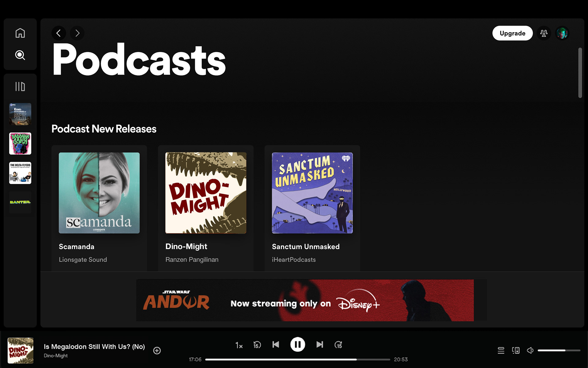Open Scamanda podcast cover art

click(99, 193)
